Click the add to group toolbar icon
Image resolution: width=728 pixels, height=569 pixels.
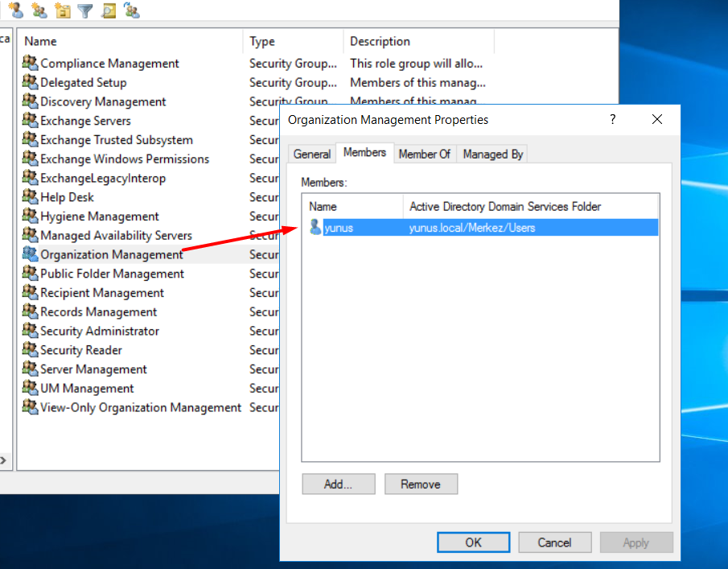click(132, 10)
